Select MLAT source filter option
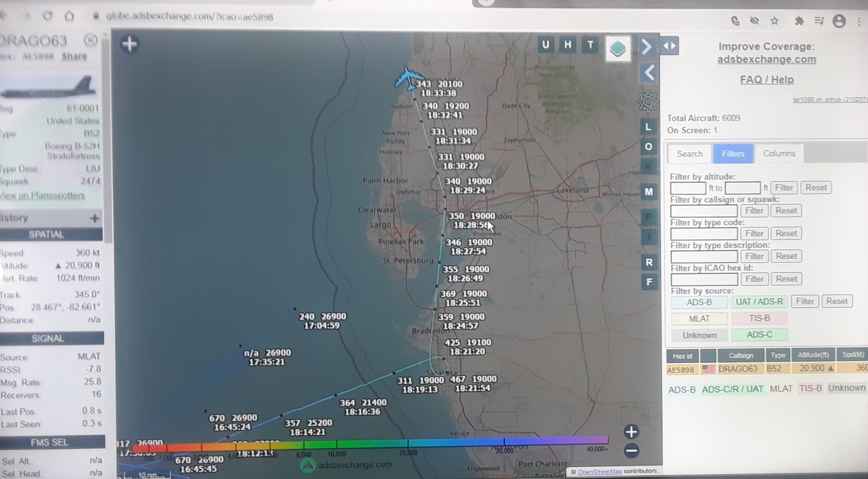Viewport: 868px width, 479px height. (699, 318)
